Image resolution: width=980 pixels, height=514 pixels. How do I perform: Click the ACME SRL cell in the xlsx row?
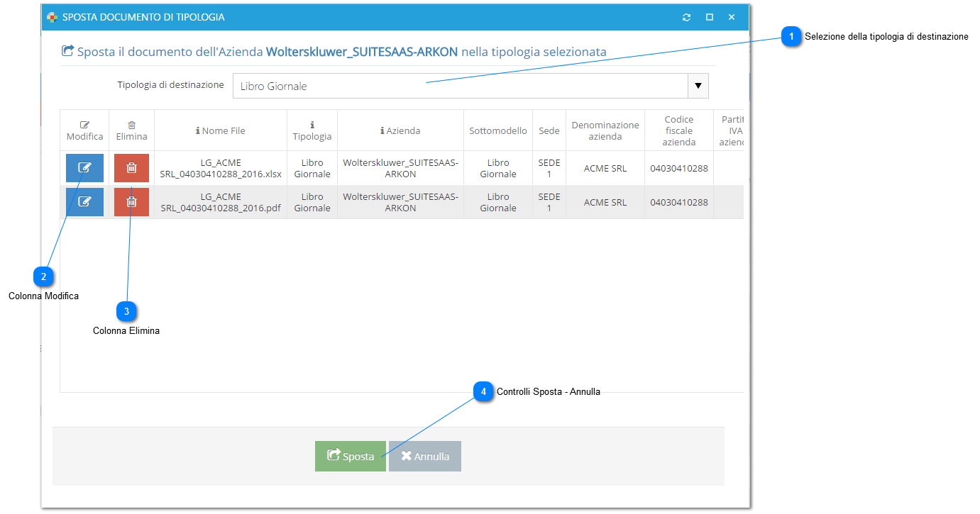(605, 168)
